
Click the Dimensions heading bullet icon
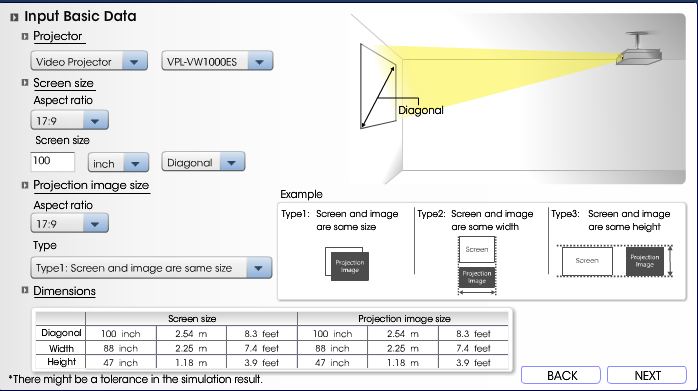(x=25, y=290)
